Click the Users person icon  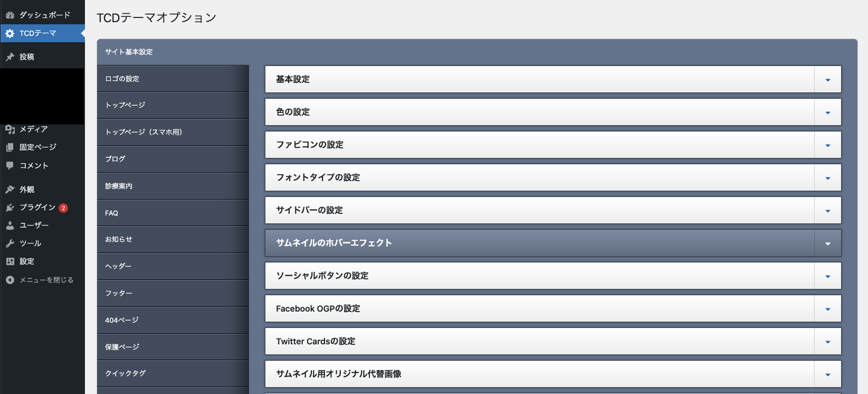[x=10, y=225]
